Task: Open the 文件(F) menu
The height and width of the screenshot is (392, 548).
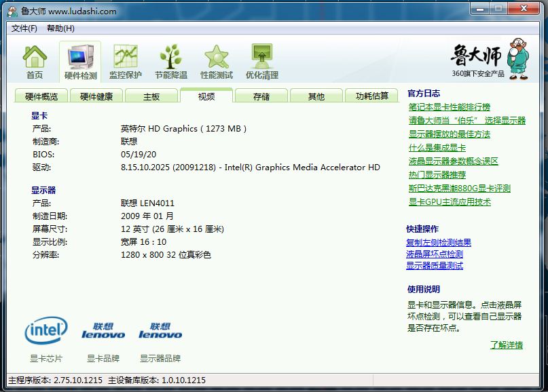Action: [x=24, y=28]
